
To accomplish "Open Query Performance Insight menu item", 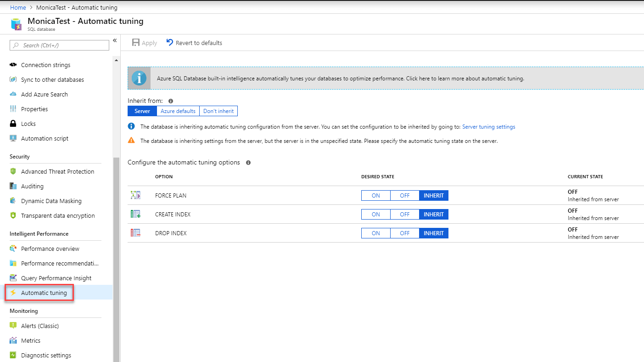I will point(56,278).
